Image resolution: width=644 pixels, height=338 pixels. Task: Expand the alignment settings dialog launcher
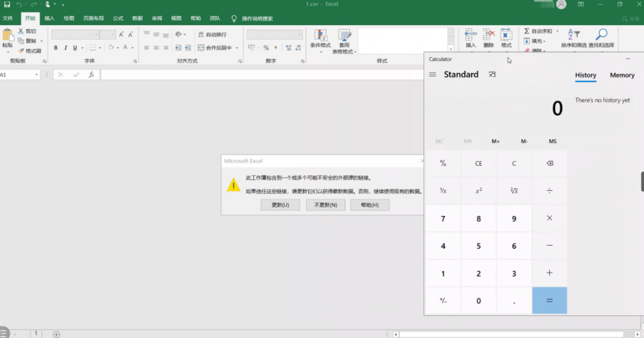[x=240, y=61]
